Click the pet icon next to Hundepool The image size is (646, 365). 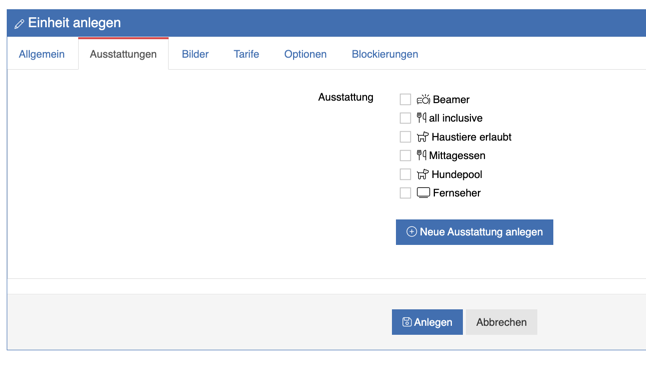423,174
